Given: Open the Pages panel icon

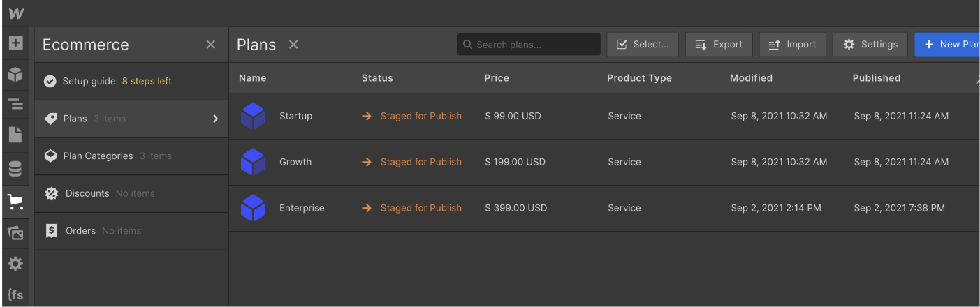Looking at the screenshot, I should pyautogui.click(x=15, y=135).
